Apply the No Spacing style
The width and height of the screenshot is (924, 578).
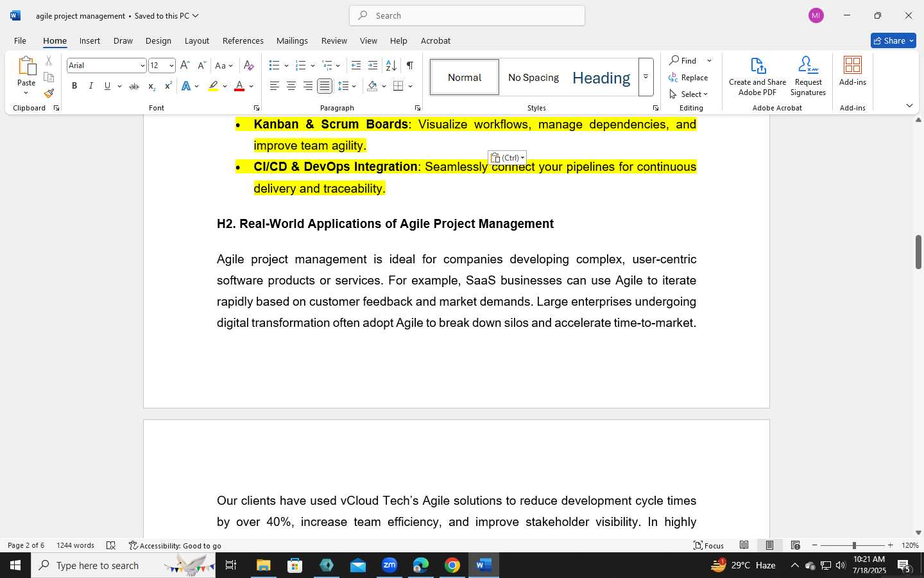pyautogui.click(x=533, y=77)
